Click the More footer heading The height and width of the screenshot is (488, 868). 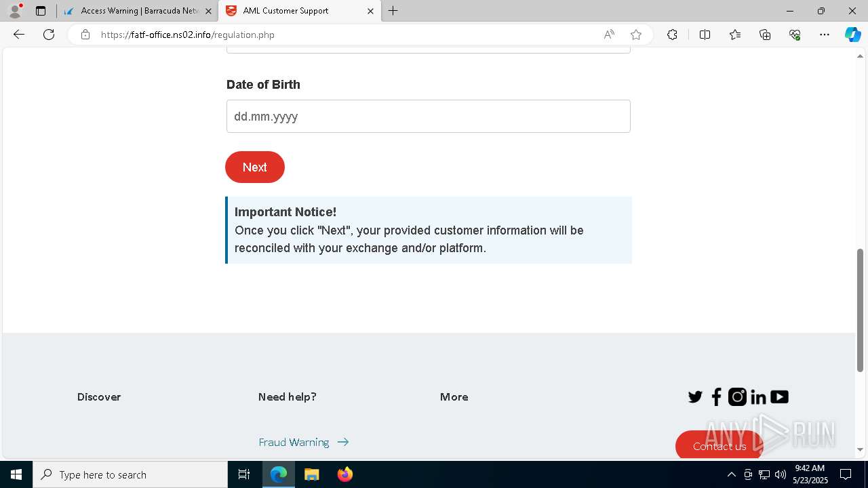[454, 397]
